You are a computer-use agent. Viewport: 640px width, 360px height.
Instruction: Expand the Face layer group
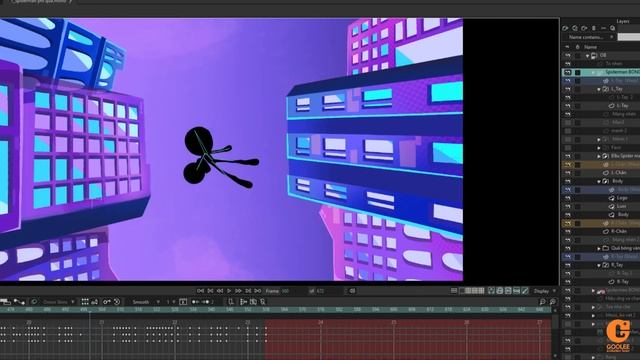click(x=599, y=148)
